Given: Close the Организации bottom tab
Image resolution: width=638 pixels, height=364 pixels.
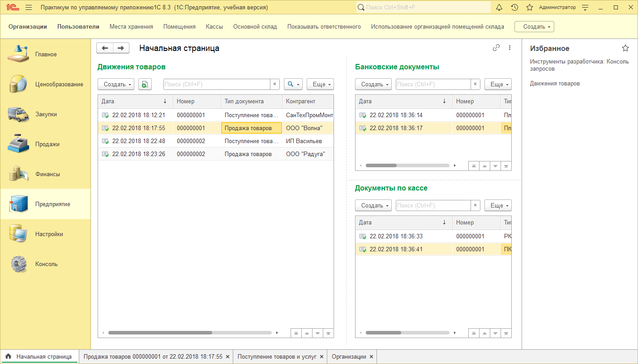Looking at the screenshot, I should tap(371, 356).
